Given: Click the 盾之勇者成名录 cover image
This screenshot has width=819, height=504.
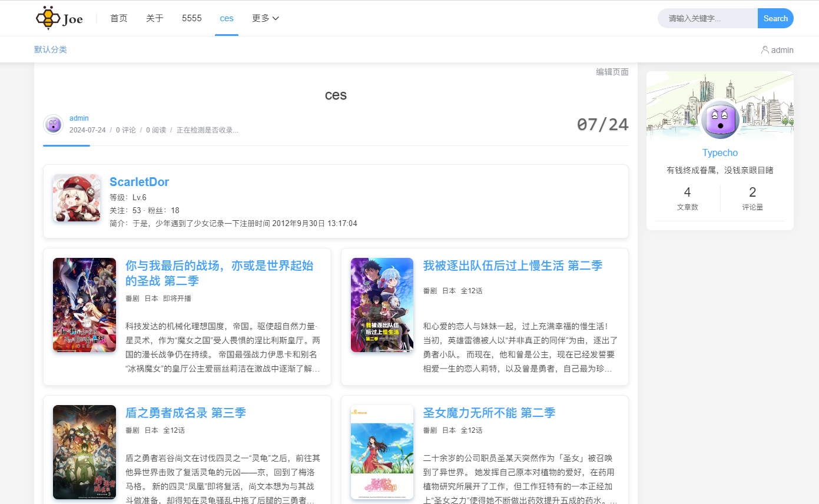Looking at the screenshot, I should click(84, 452).
